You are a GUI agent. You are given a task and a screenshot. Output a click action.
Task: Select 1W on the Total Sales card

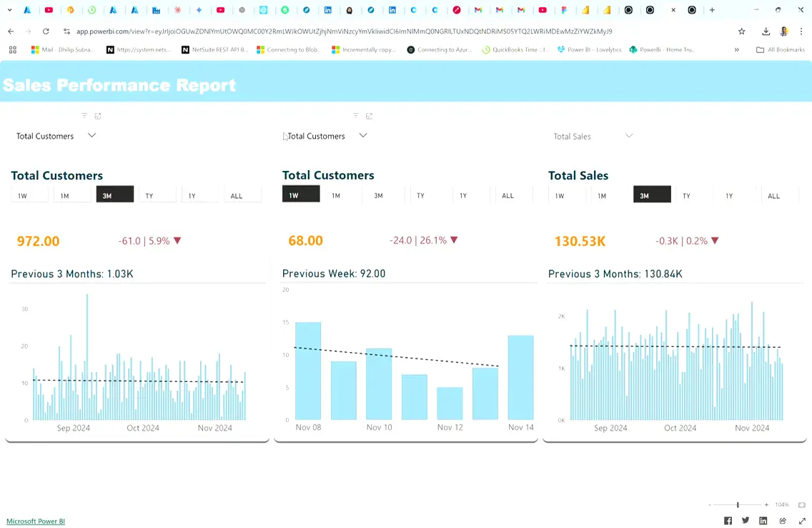point(567,195)
